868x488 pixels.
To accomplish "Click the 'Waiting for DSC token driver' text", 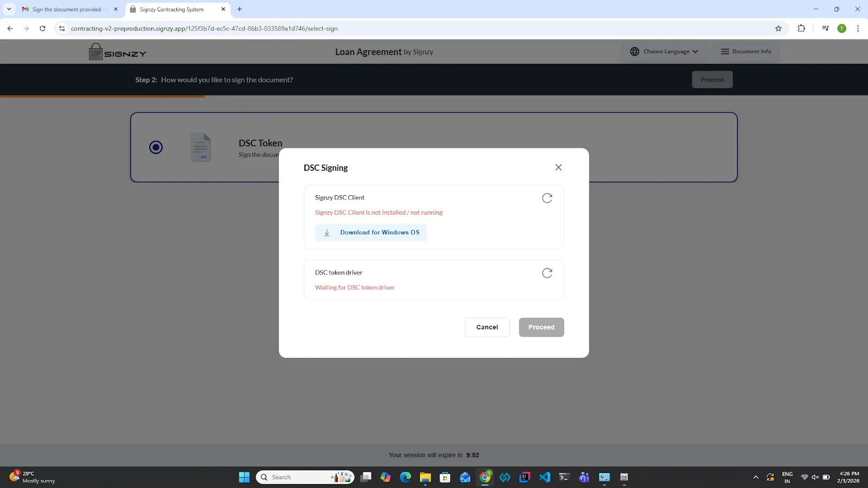I will pyautogui.click(x=355, y=288).
